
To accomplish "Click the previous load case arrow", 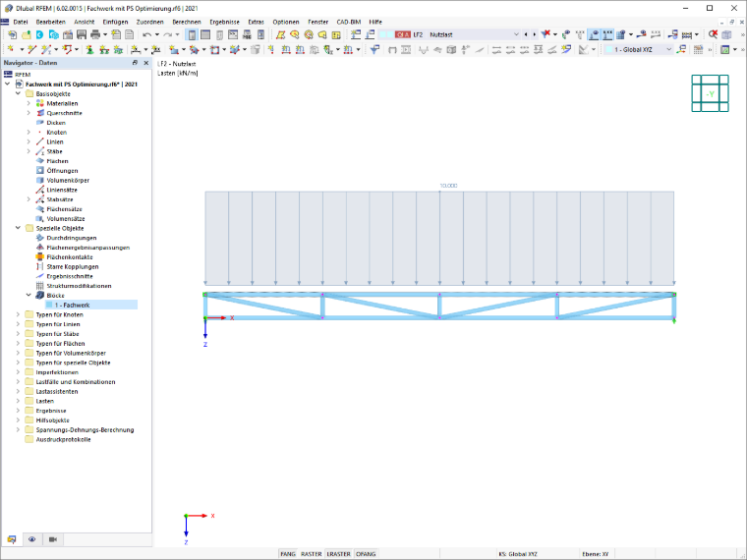I will pyautogui.click(x=526, y=34).
